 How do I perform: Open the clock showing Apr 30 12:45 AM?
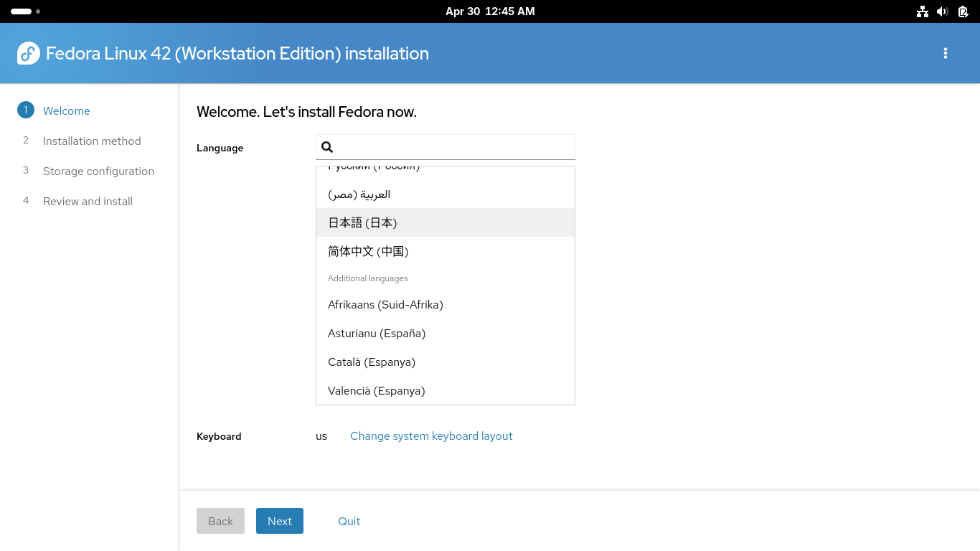[x=490, y=11]
